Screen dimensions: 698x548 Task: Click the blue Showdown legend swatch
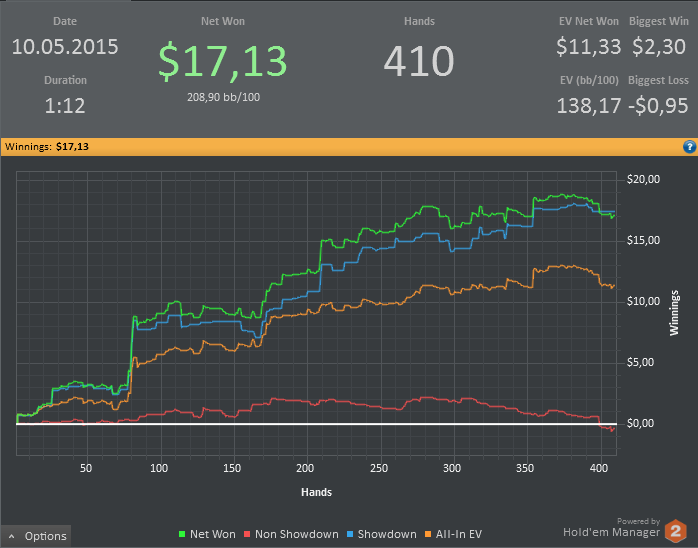350,534
